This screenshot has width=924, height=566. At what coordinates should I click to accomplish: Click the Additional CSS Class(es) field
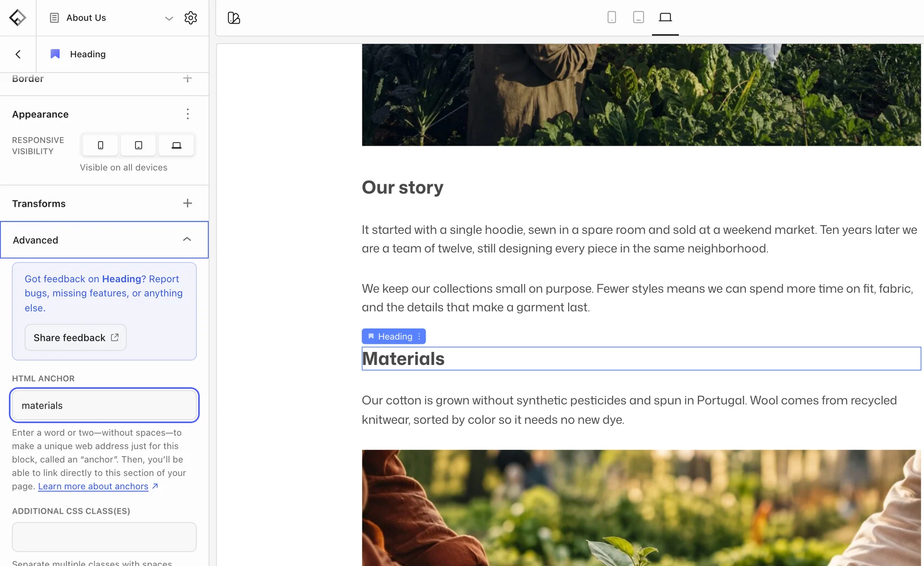[104, 537]
